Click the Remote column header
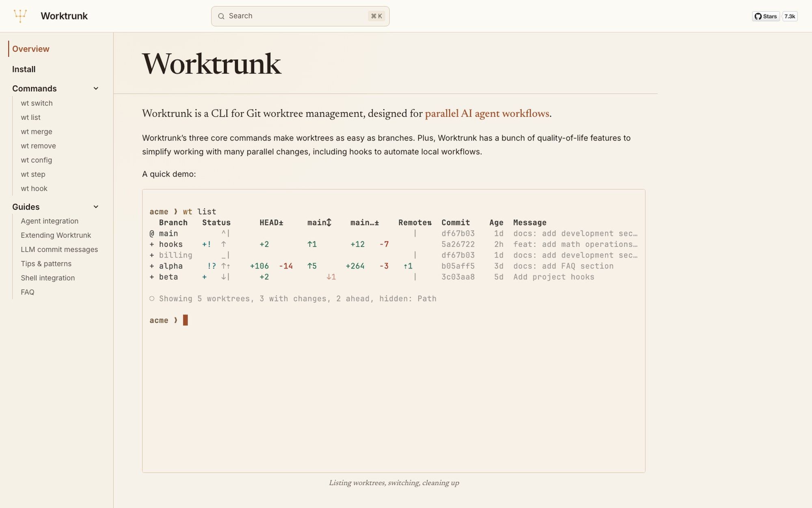This screenshot has width=812, height=508. click(415, 223)
